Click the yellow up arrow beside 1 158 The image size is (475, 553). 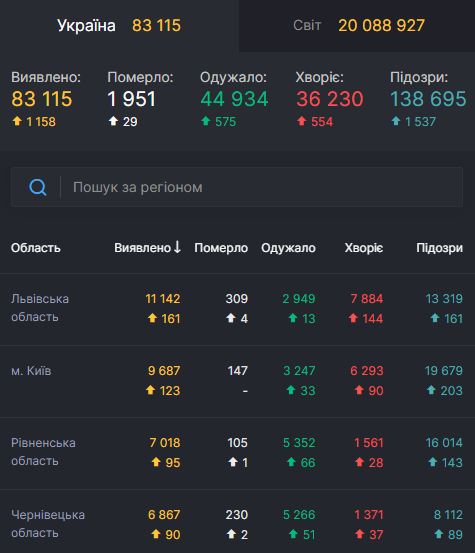(17, 121)
